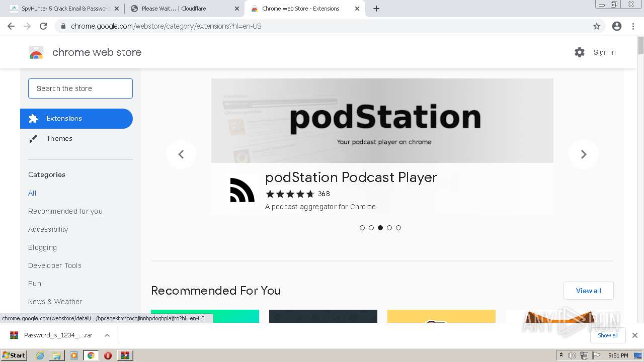The image size is (644, 362).
Task: Click network tray icon
Action: click(x=584, y=355)
